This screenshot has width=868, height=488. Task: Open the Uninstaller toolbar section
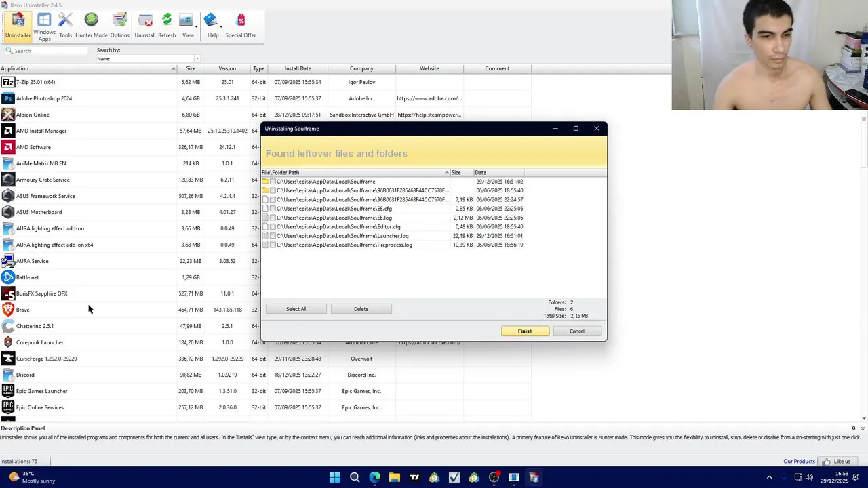click(18, 26)
